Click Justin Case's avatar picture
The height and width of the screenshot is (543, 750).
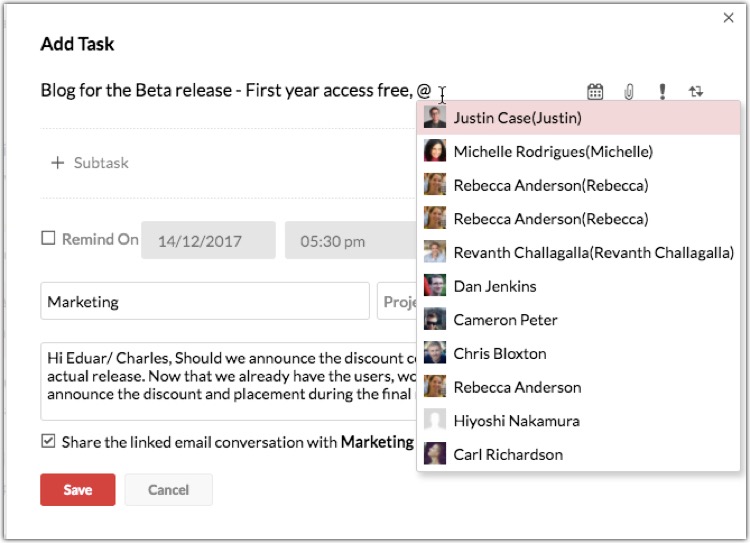pos(435,118)
